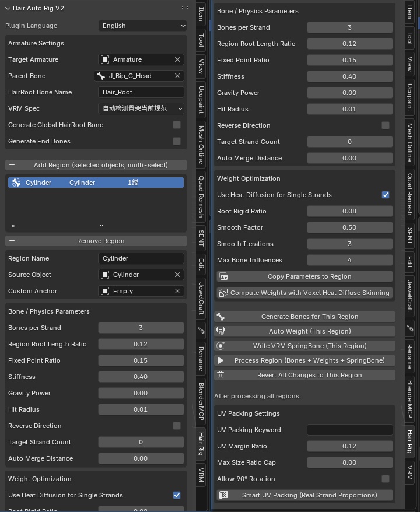The height and width of the screenshot is (512, 420).
Task: Click the left Stiffness 0.40 slider
Action: click(141, 377)
